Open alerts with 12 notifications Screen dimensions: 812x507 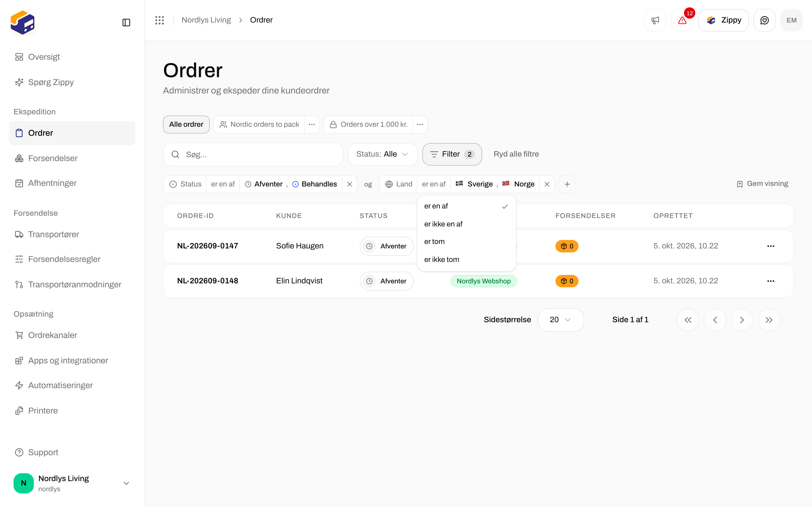pyautogui.click(x=682, y=20)
